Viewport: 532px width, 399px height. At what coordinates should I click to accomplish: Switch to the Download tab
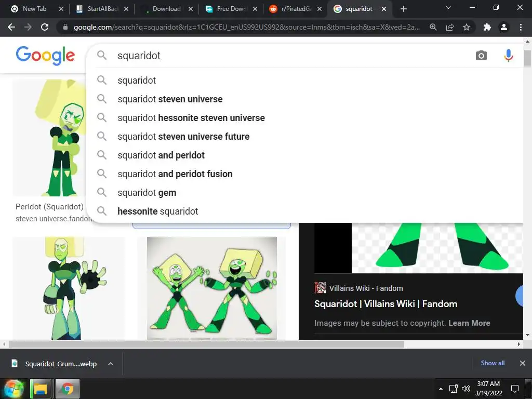167,9
